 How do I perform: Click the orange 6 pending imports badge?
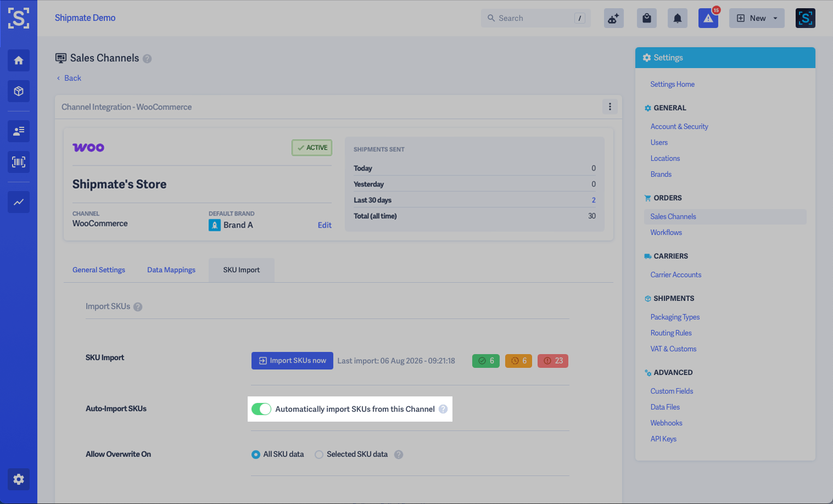click(x=518, y=361)
